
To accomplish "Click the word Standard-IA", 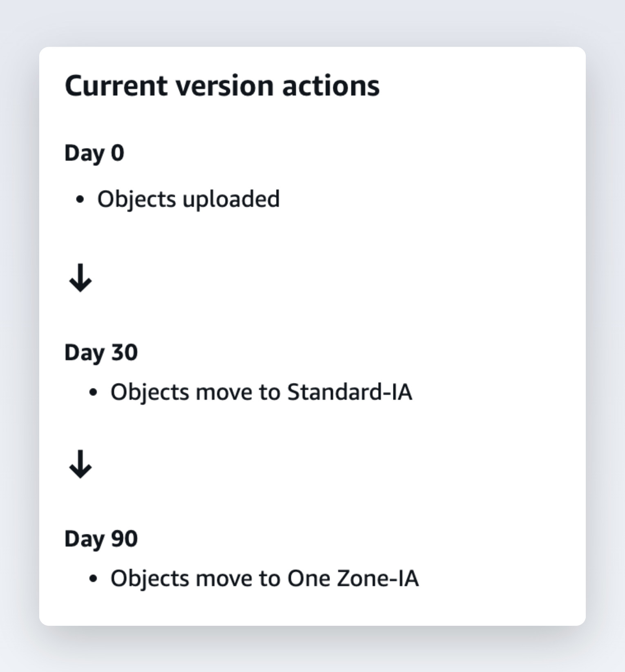I will [x=350, y=392].
